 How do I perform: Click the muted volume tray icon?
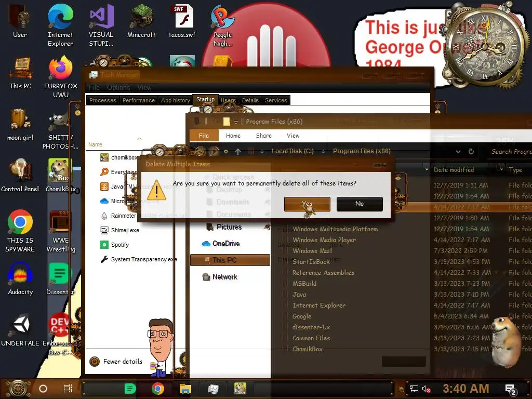(x=427, y=389)
